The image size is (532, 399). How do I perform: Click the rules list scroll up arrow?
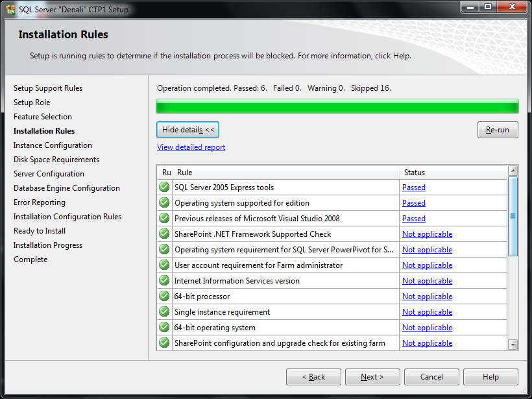513,171
